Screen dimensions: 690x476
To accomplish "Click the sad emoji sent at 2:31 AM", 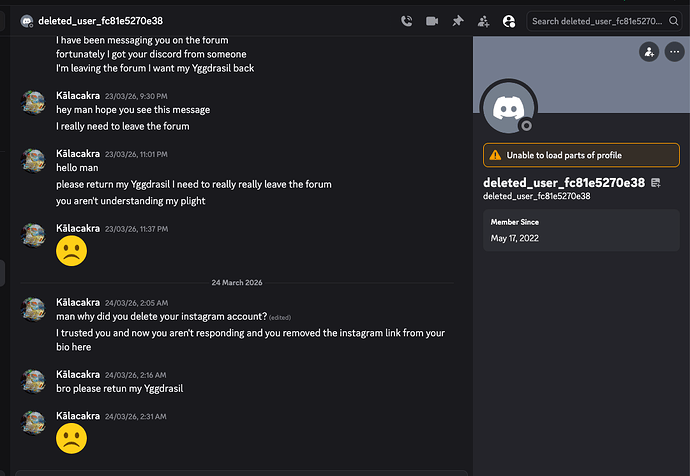I will point(71,438).
